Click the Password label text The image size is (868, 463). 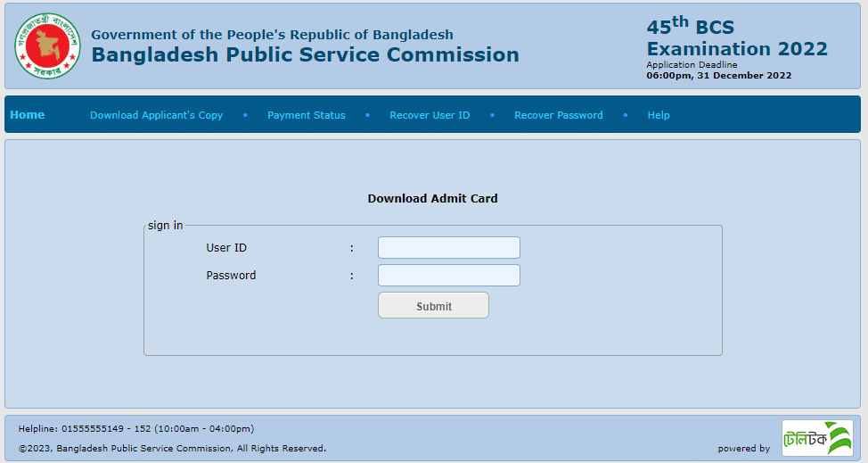click(x=231, y=276)
